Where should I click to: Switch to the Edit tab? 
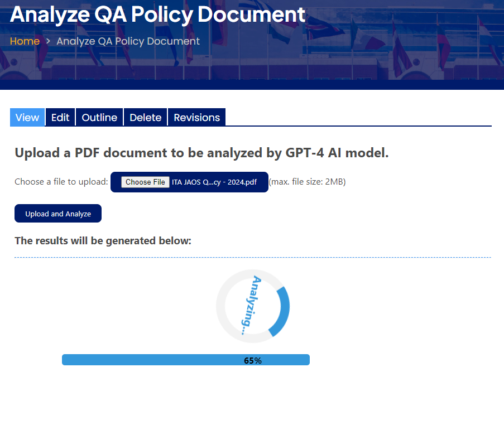click(x=60, y=117)
